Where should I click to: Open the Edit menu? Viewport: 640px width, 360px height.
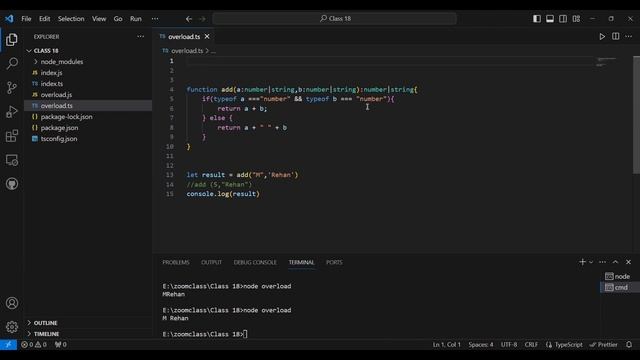(x=44, y=19)
